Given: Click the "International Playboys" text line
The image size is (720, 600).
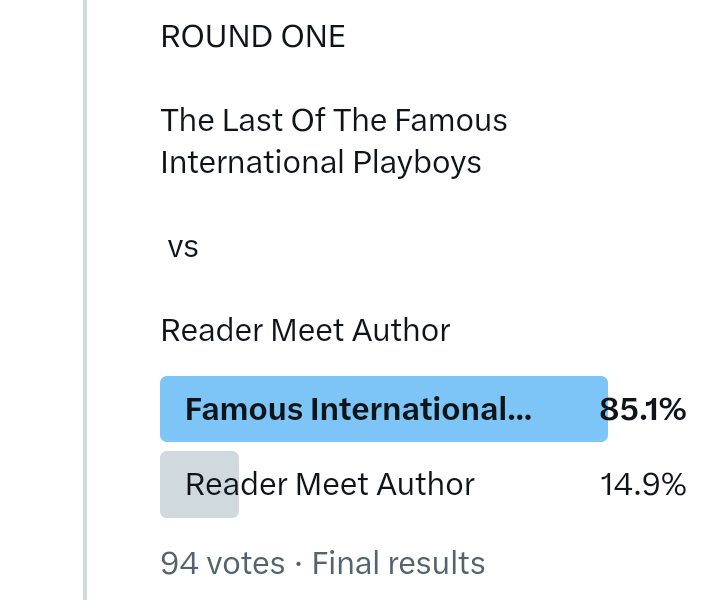Looking at the screenshot, I should (321, 162).
